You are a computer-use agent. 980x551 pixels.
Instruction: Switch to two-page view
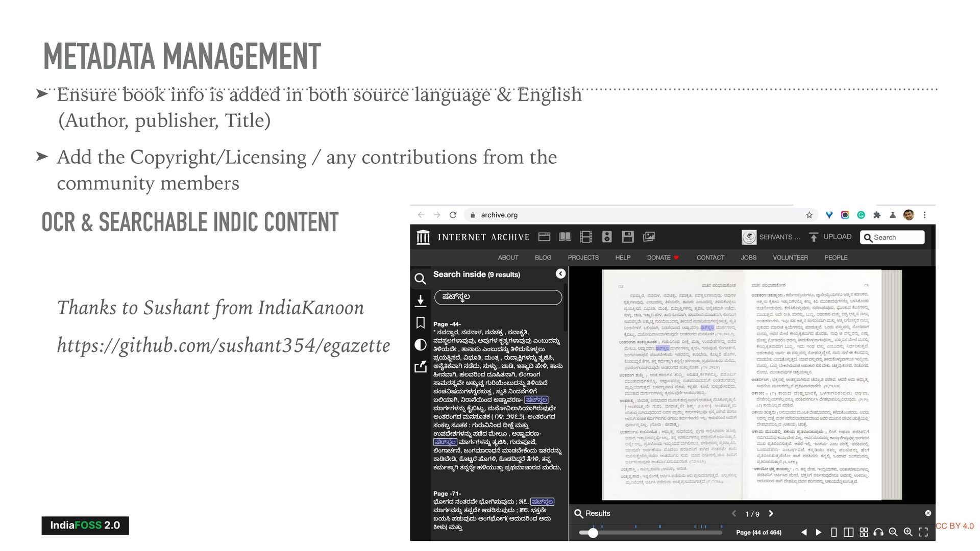(848, 532)
